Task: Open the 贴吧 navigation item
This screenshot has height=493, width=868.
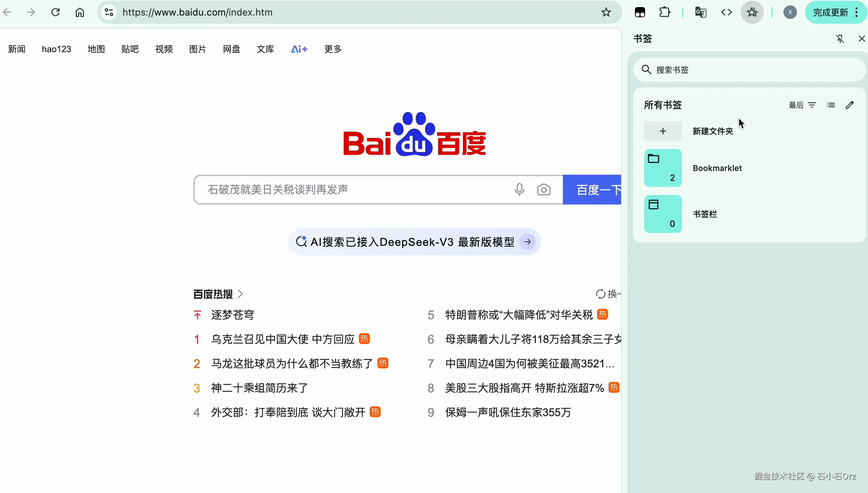Action: tap(130, 49)
